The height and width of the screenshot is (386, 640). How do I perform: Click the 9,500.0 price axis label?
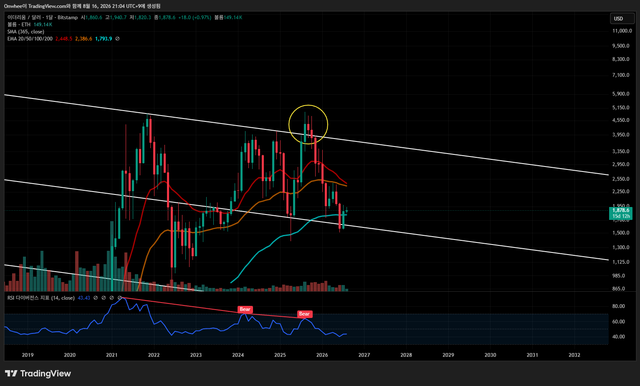(x=621, y=46)
